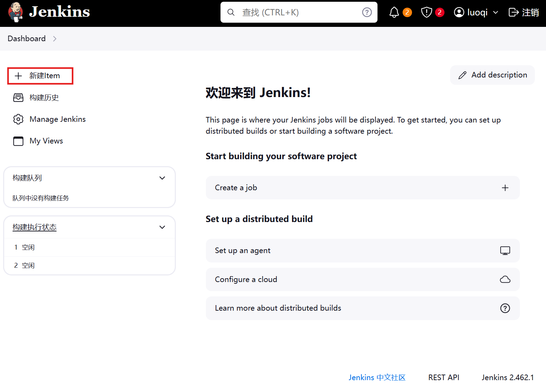Click the Jenkins butler logo icon

[15, 12]
